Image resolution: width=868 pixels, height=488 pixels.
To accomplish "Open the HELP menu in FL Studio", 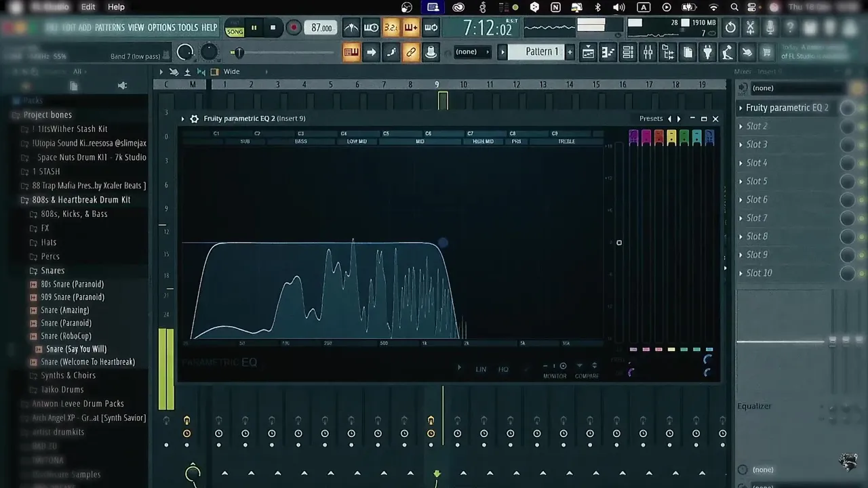I will tap(210, 28).
